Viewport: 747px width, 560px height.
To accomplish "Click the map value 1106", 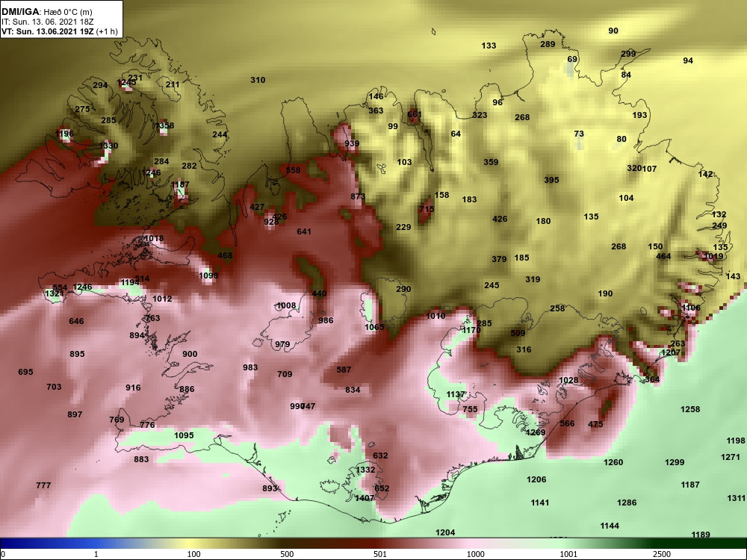I will [691, 308].
